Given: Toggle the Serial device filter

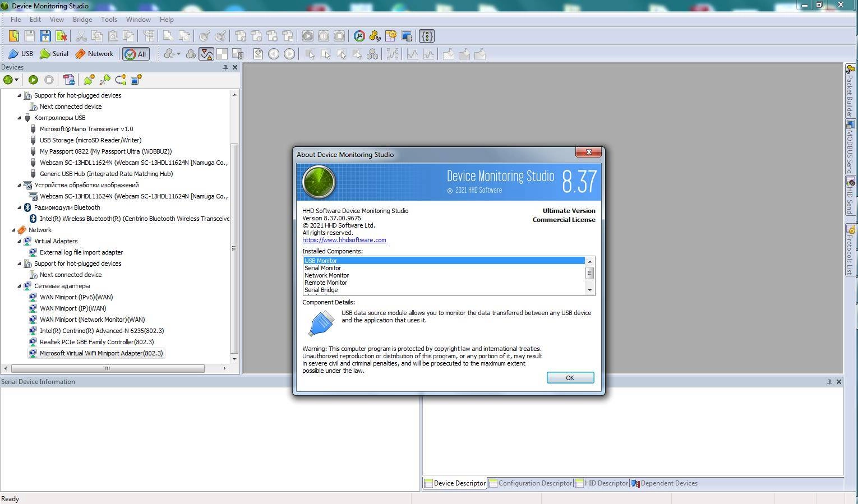Looking at the screenshot, I should coord(54,54).
